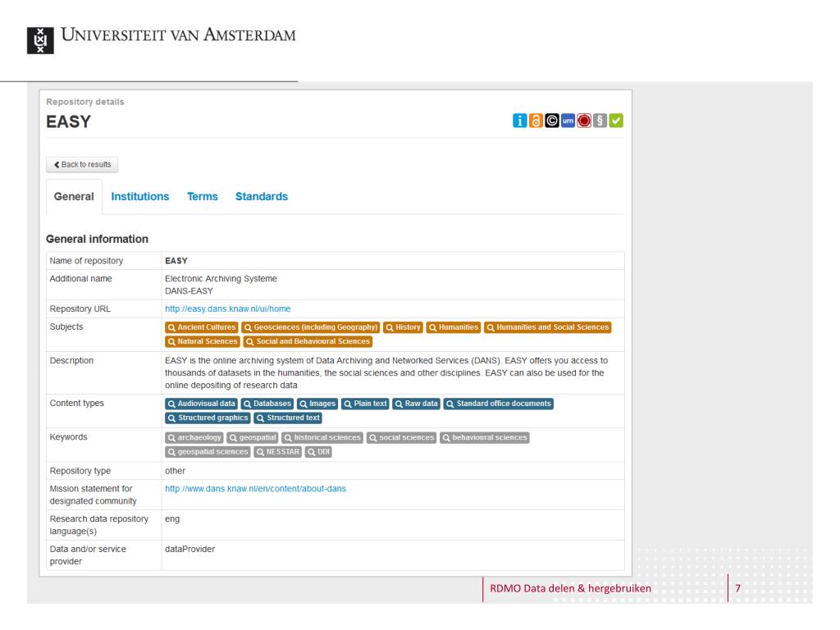Click the Subjects row label
This screenshot has width=840, height=630.
[x=66, y=326]
